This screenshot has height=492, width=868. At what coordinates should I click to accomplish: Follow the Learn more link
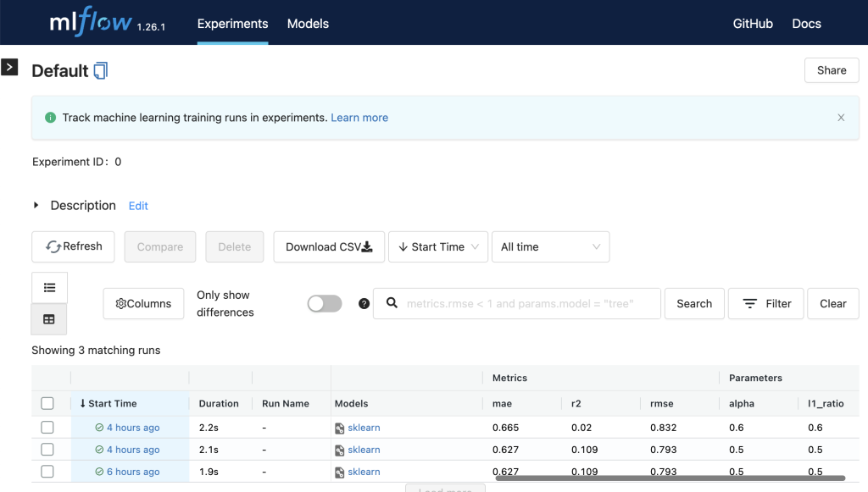[359, 118]
